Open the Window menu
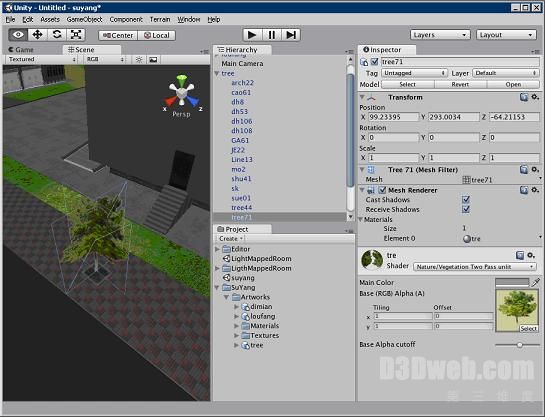Image resolution: width=545 pixels, height=417 pixels. (189, 19)
